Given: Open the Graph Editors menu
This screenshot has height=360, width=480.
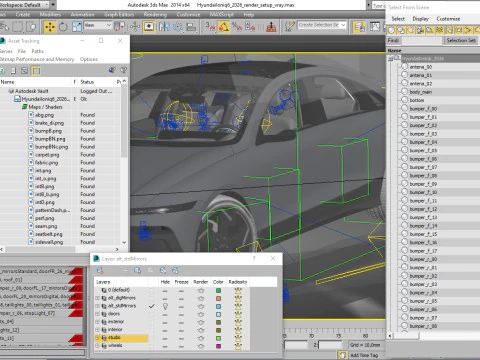Looking at the screenshot, I should [119, 14].
